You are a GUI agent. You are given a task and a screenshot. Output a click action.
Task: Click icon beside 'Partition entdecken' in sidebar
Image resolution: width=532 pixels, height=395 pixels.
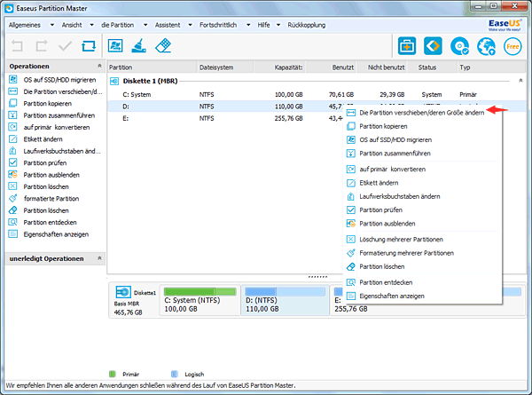pyautogui.click(x=12, y=222)
